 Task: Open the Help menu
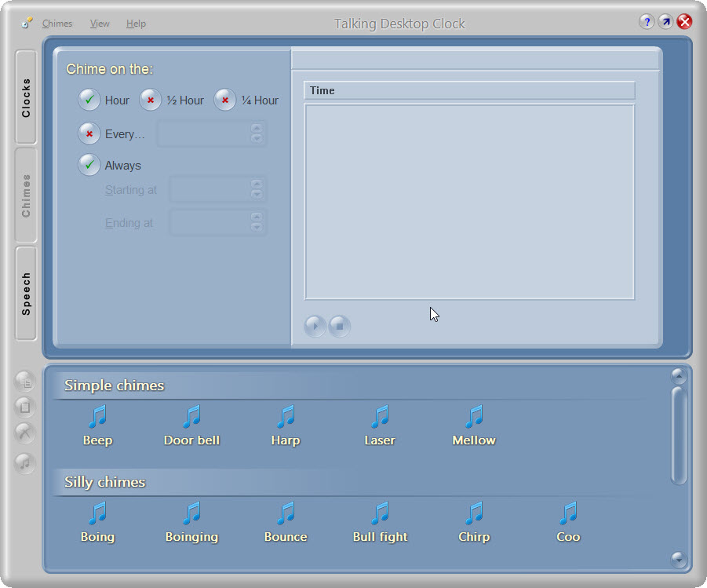[136, 24]
